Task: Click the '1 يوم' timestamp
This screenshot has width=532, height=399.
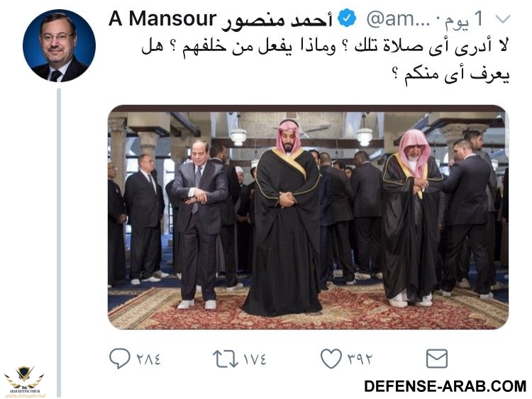Action: point(465,19)
